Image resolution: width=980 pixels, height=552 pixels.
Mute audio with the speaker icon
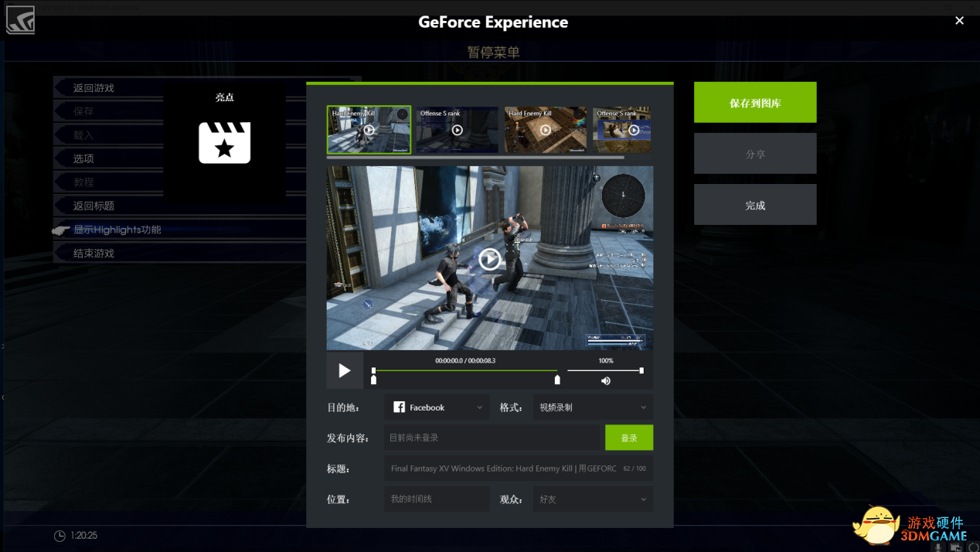[605, 380]
